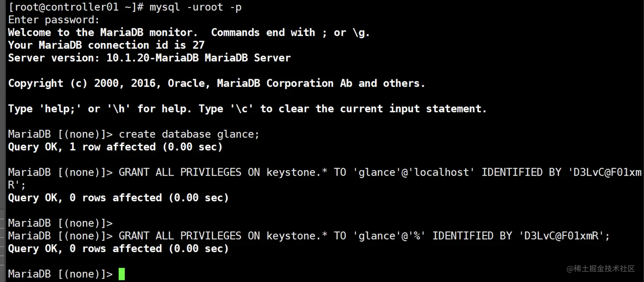This screenshot has width=644, height=282.
Task: Click the wrapped "R';" line ending
Action: [x=17, y=185]
